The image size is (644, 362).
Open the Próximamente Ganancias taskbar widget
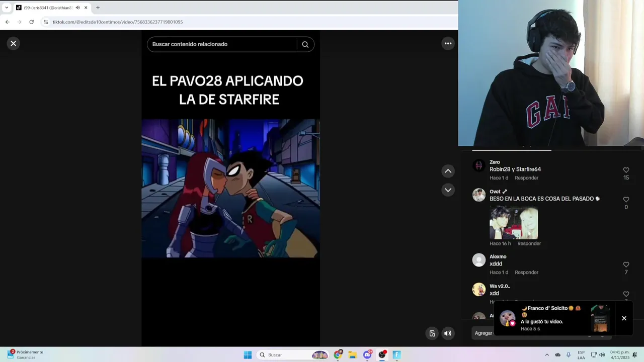(x=25, y=354)
